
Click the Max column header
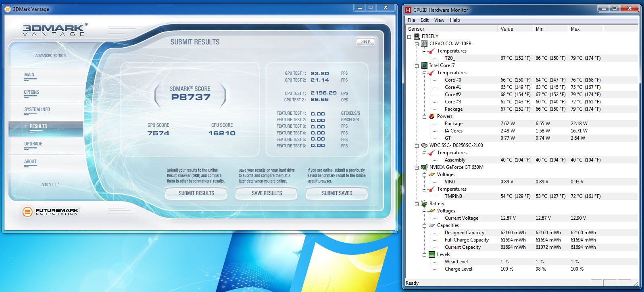585,29
